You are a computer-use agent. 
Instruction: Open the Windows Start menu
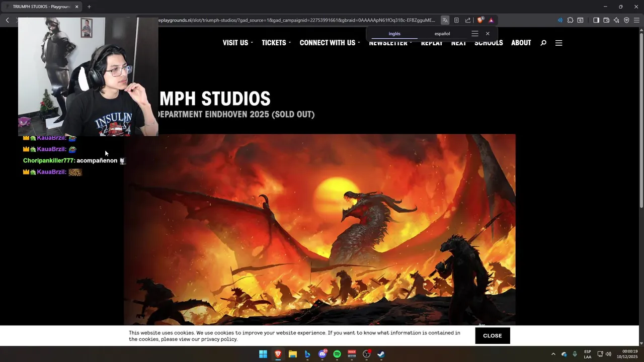pyautogui.click(x=263, y=354)
